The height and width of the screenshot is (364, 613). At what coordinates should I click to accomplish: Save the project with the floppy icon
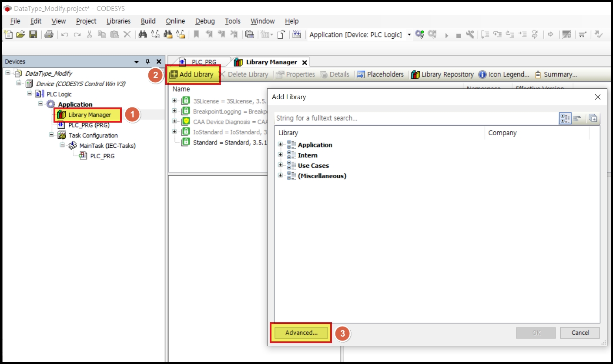pyautogui.click(x=33, y=34)
